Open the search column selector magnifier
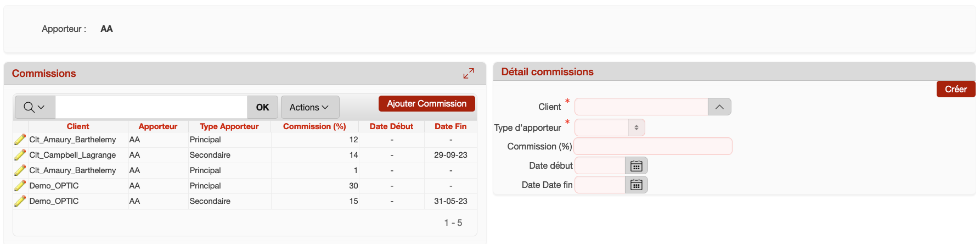 coord(34,107)
